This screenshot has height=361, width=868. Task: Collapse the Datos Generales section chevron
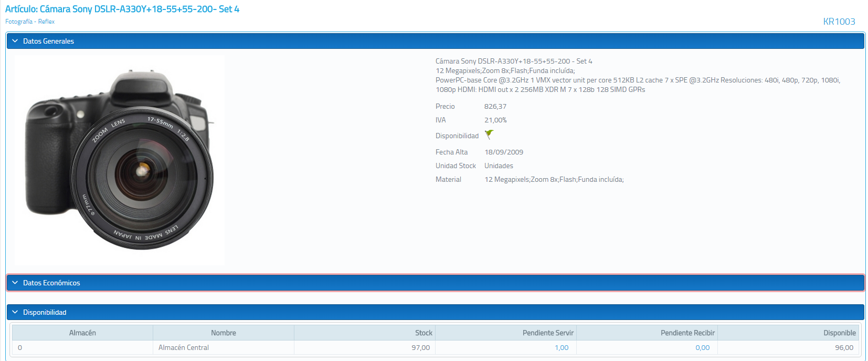pos(15,41)
